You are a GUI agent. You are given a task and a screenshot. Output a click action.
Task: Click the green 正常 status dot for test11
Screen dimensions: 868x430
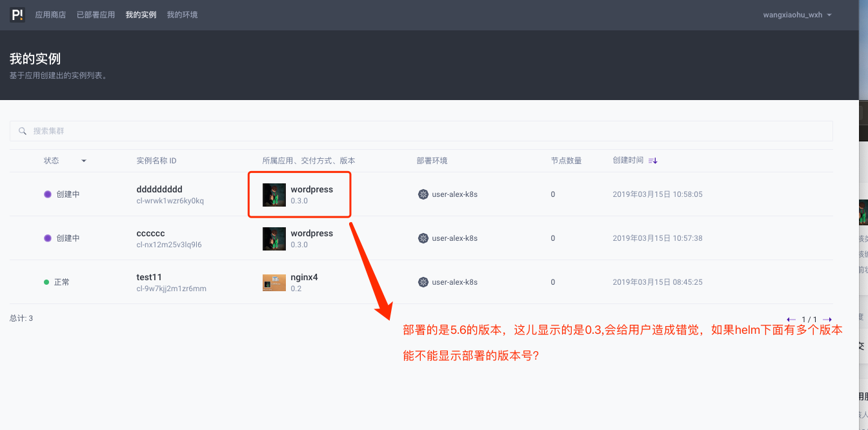coord(47,282)
